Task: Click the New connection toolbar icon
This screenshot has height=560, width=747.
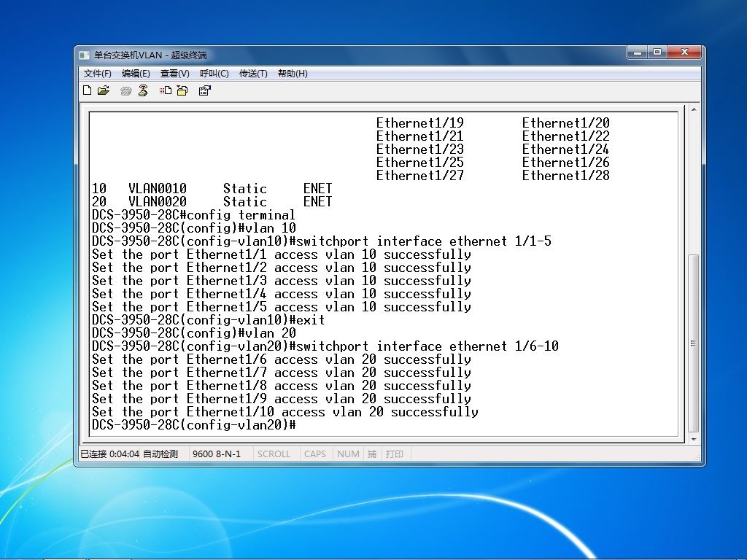Action: [88, 90]
